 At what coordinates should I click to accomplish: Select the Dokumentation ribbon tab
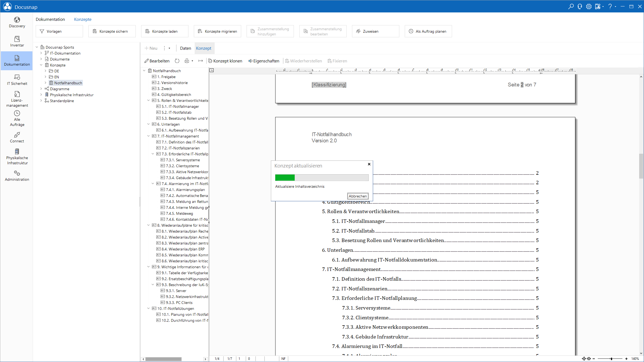pyautogui.click(x=50, y=19)
